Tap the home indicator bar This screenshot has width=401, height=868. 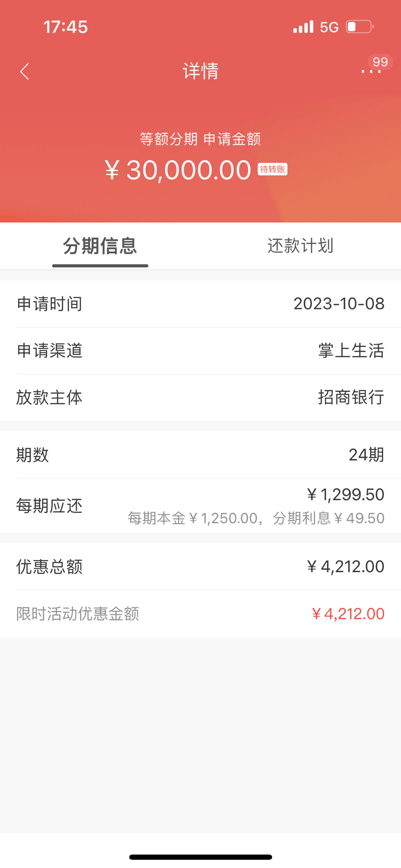point(200,857)
